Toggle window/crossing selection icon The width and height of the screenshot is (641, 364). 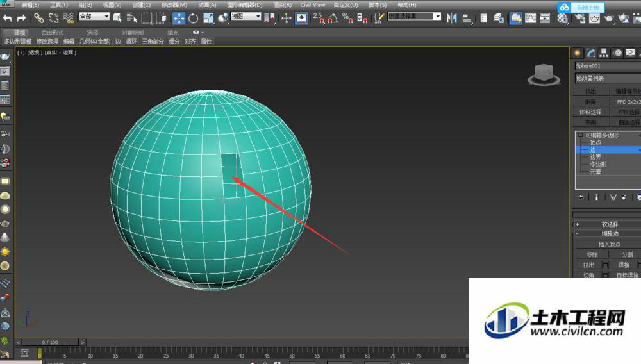pos(162,18)
